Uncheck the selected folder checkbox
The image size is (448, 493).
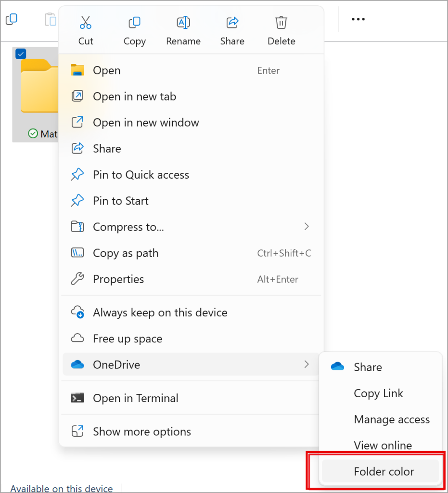(x=20, y=54)
